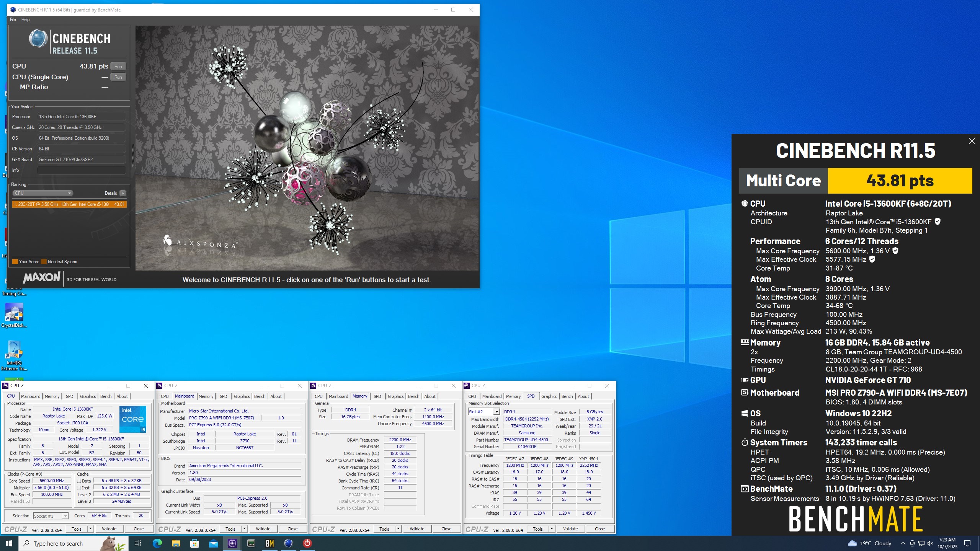Open Microsoft Store from the taskbar
The image size is (980, 551).
click(x=194, y=543)
